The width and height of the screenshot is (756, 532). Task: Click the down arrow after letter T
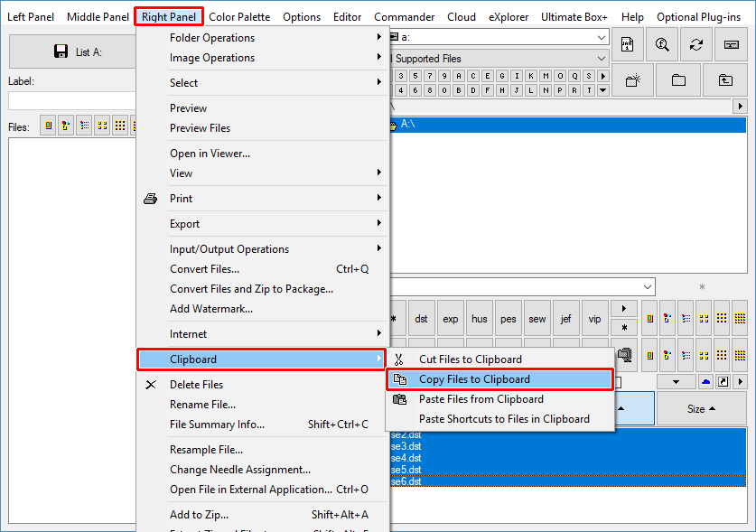tap(602, 90)
